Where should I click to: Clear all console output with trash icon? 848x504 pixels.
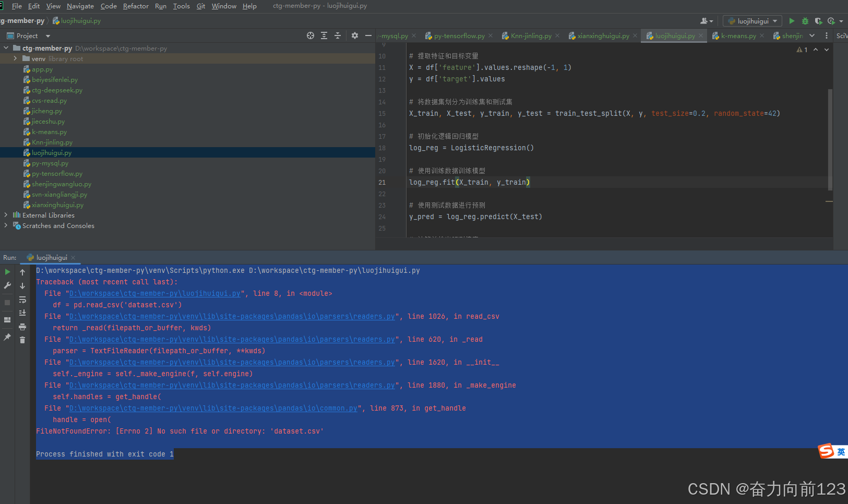click(x=22, y=340)
